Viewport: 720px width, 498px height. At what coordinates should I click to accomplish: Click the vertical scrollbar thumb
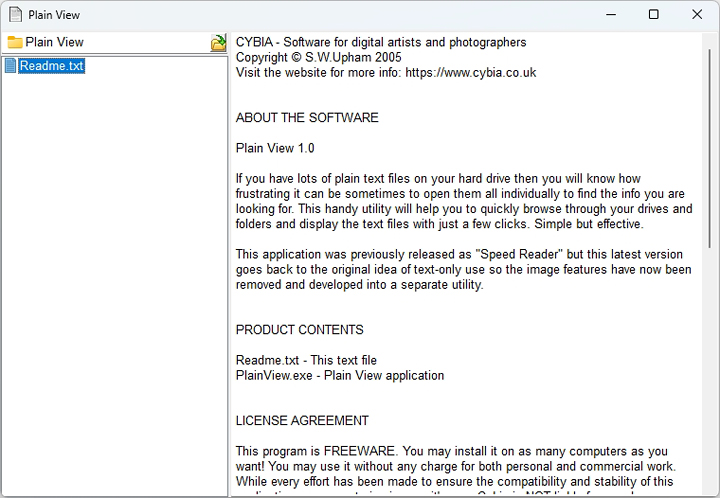point(711,150)
